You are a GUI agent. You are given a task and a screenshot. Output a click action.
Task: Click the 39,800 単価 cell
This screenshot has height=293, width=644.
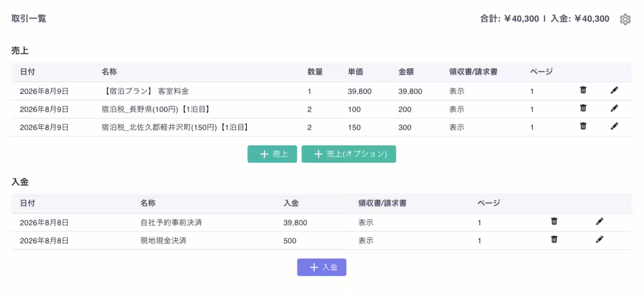(360, 91)
